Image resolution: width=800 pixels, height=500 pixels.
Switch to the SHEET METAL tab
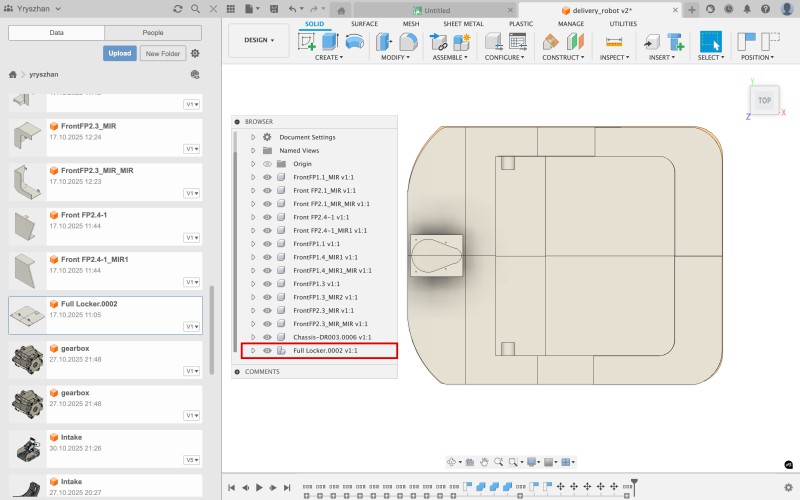463,23
